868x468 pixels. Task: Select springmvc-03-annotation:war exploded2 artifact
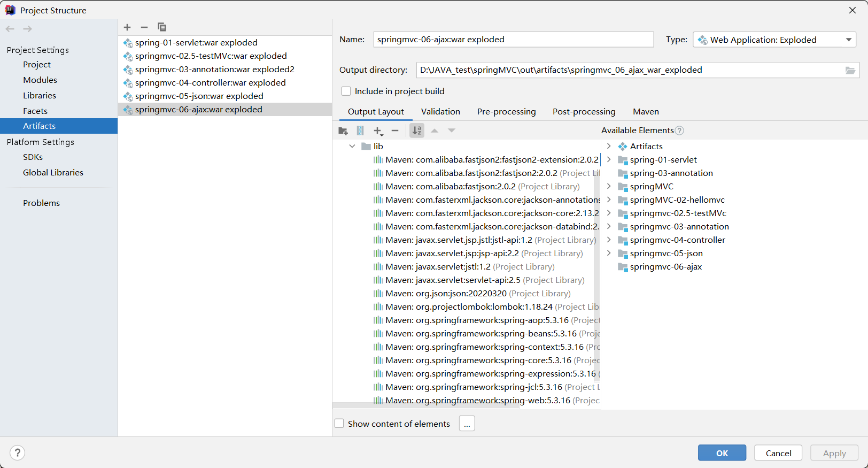[x=224, y=70]
